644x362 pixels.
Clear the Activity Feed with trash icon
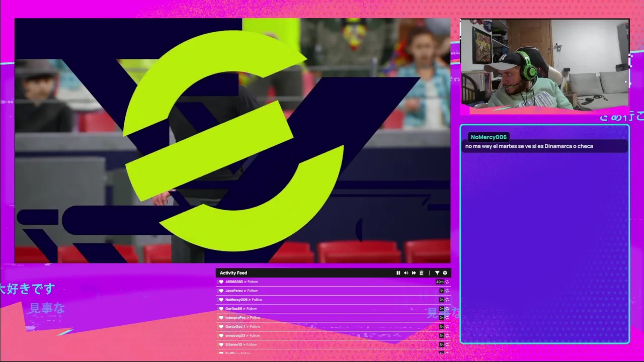pyautogui.click(x=422, y=273)
